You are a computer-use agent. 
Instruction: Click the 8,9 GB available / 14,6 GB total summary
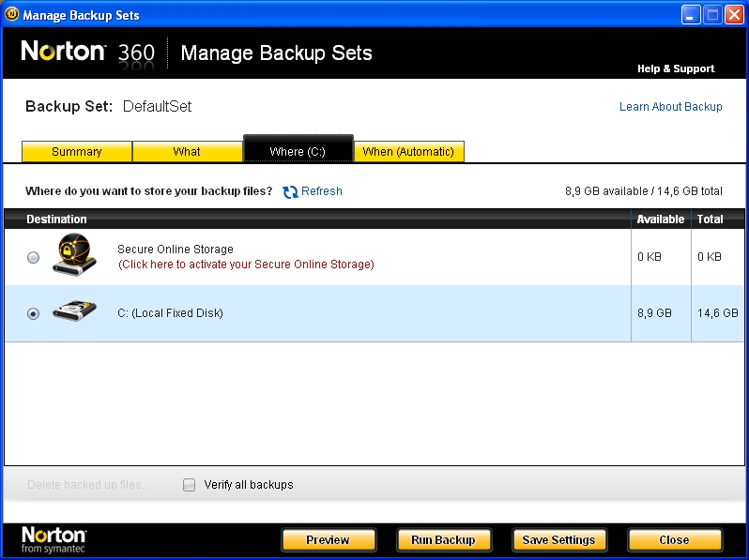click(x=644, y=191)
